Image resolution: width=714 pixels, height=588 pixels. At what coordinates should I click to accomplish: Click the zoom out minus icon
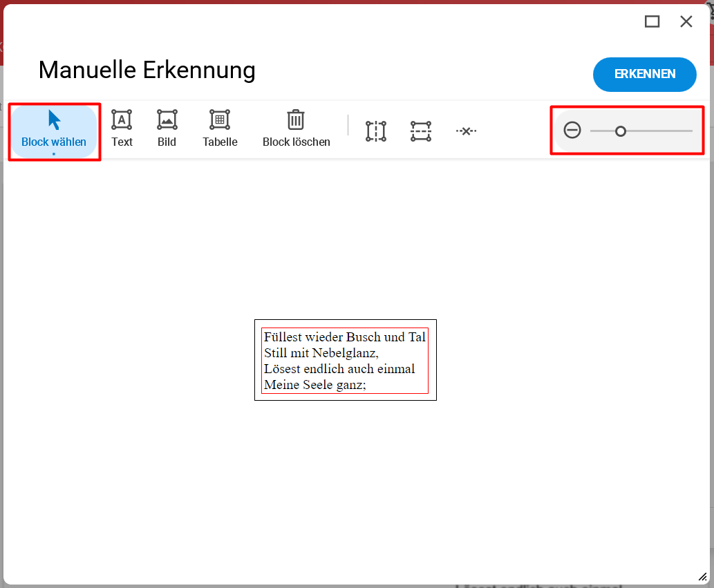(572, 130)
